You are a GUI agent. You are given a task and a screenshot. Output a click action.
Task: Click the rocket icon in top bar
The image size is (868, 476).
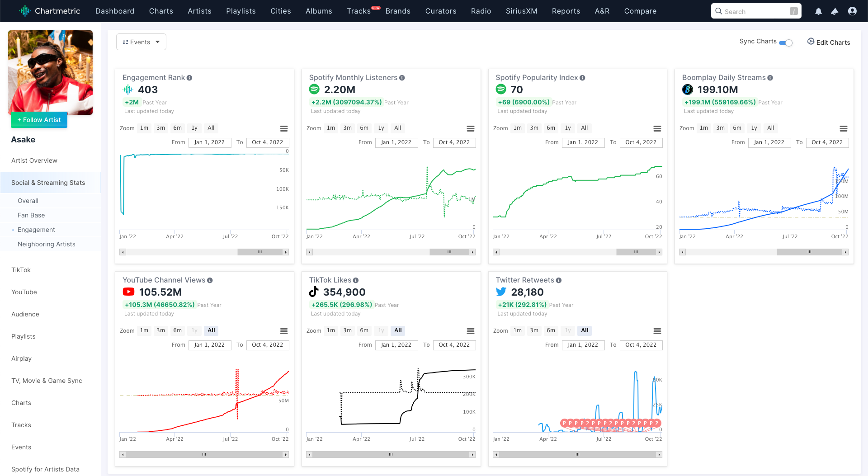(835, 11)
